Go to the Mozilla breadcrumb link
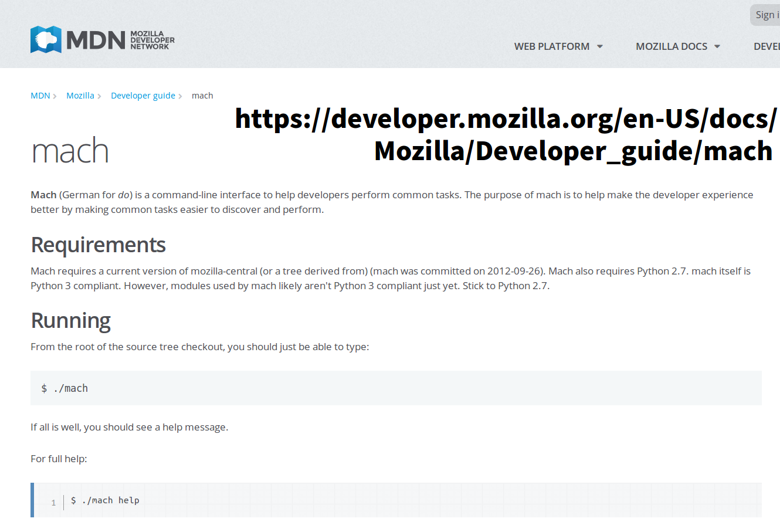Screen dimensions: 780x532 80,96
